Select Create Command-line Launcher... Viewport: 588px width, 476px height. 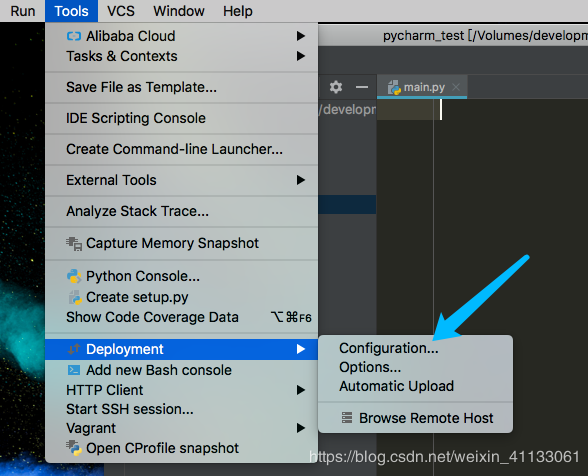click(174, 149)
